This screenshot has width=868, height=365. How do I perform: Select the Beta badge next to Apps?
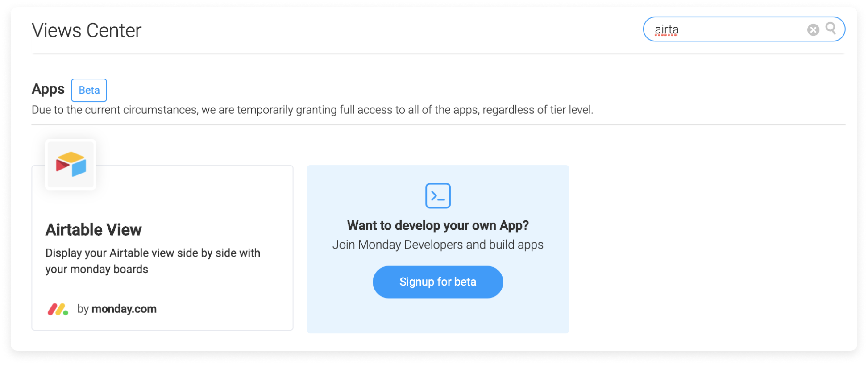(x=89, y=90)
